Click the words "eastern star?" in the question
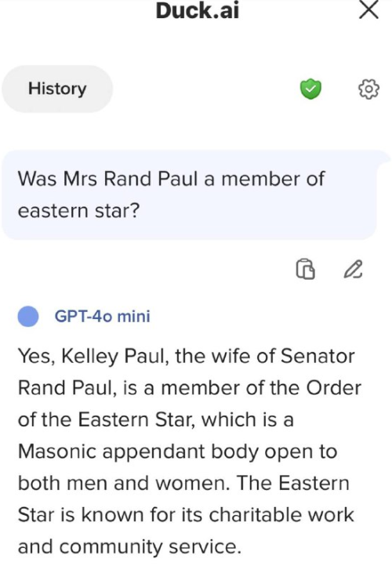Screen dimensions: 392x573 [x=79, y=211]
